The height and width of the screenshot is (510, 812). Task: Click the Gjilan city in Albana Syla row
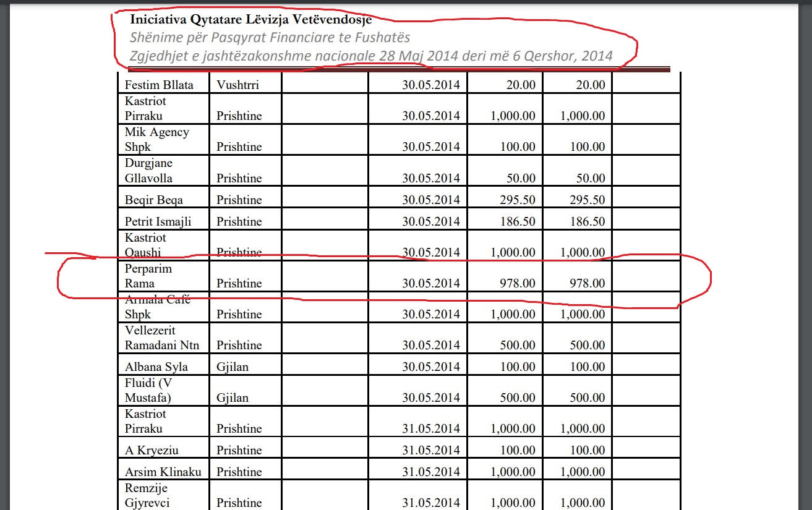click(x=233, y=367)
